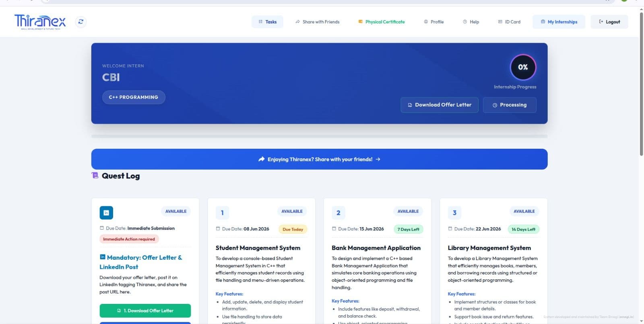Screen dimensions: 644x324
Task: Open the Physical Certificate page
Action: coord(382,22)
